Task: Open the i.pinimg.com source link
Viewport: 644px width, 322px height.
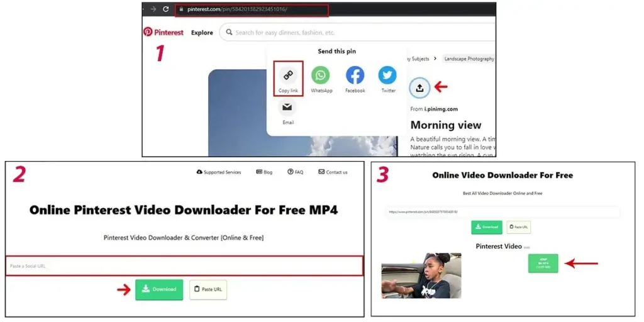Action: (441, 109)
